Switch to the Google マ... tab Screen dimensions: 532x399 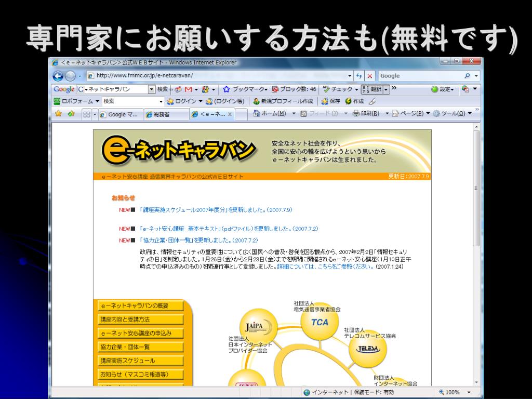point(121,115)
